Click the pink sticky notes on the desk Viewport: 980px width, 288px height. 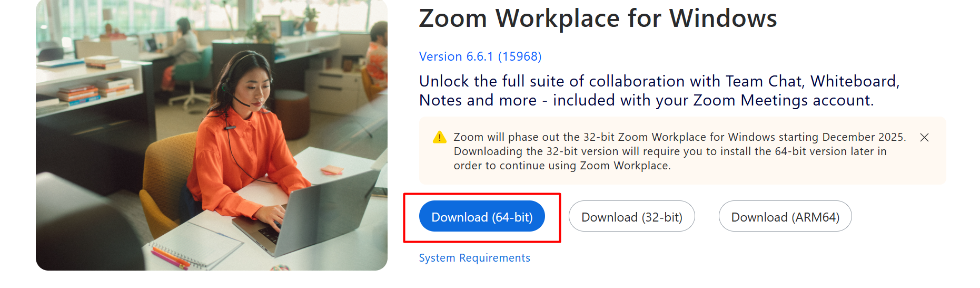point(332,170)
